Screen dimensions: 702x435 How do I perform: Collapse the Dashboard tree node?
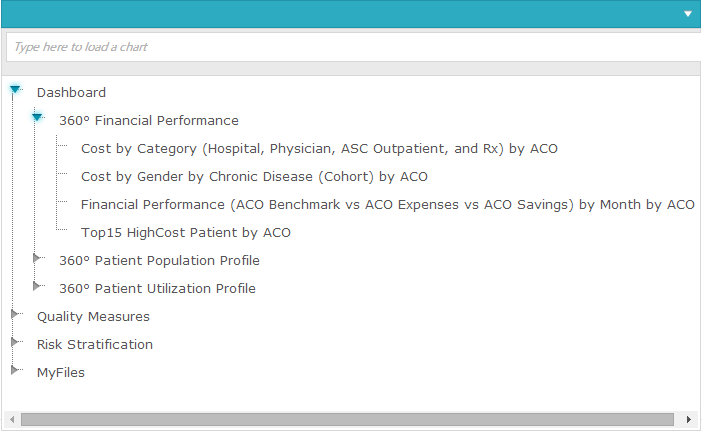(x=15, y=91)
